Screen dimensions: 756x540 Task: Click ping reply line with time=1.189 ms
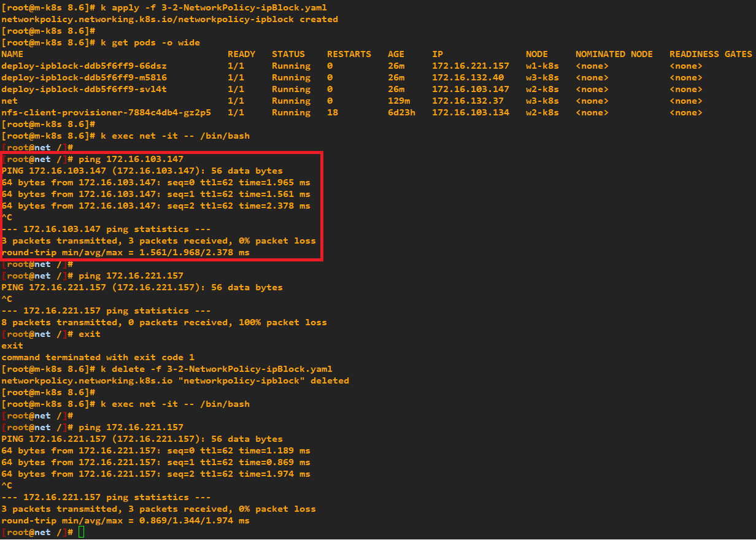pyautogui.click(x=156, y=450)
